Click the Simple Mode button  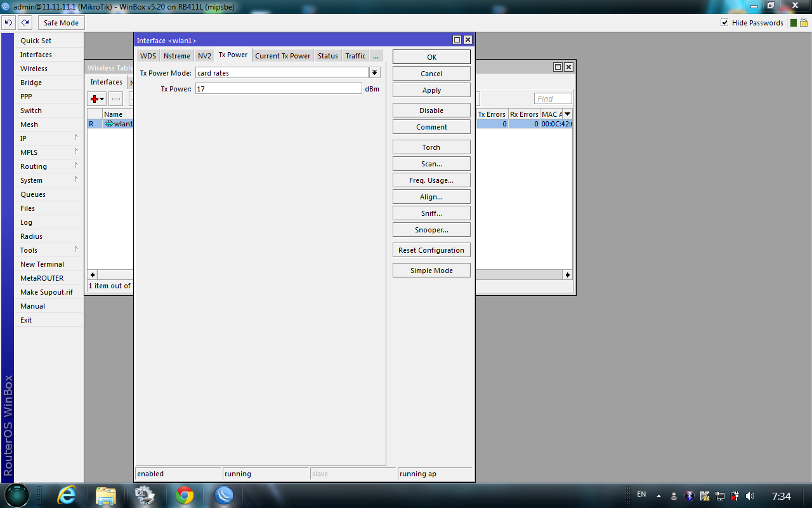tap(431, 271)
